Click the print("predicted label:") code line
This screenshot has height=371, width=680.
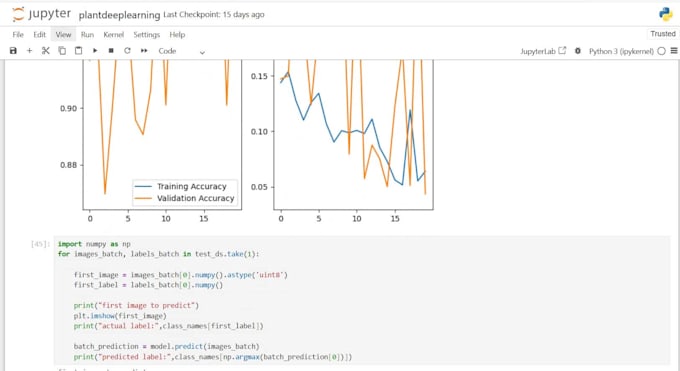point(213,357)
